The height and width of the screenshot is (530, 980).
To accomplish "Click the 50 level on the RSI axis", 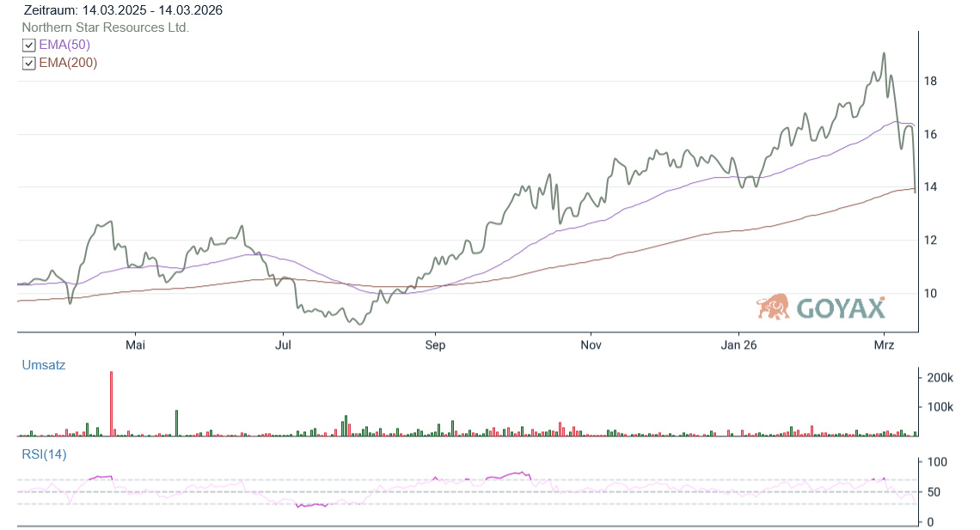I will tap(934, 492).
